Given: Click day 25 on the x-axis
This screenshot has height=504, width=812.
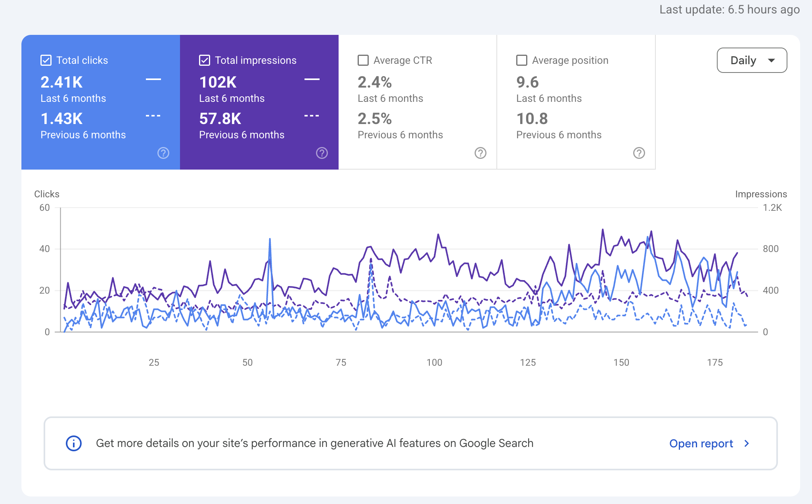Looking at the screenshot, I should tap(154, 363).
